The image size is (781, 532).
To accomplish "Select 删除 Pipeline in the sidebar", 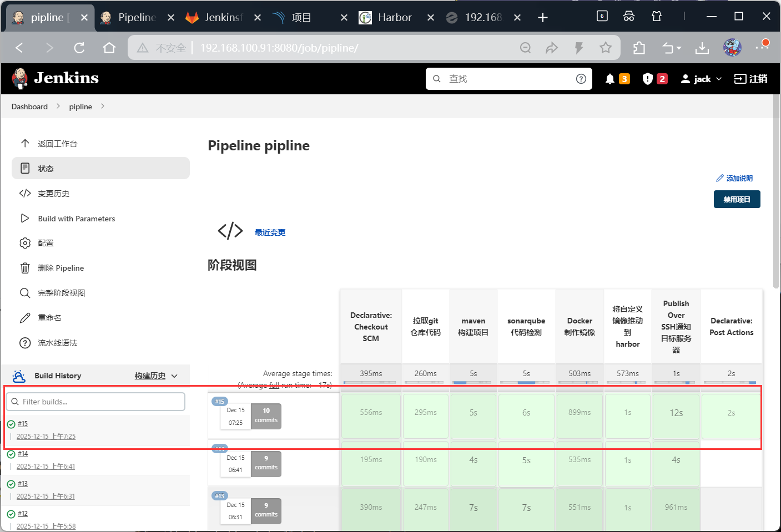I will (x=100, y=268).
